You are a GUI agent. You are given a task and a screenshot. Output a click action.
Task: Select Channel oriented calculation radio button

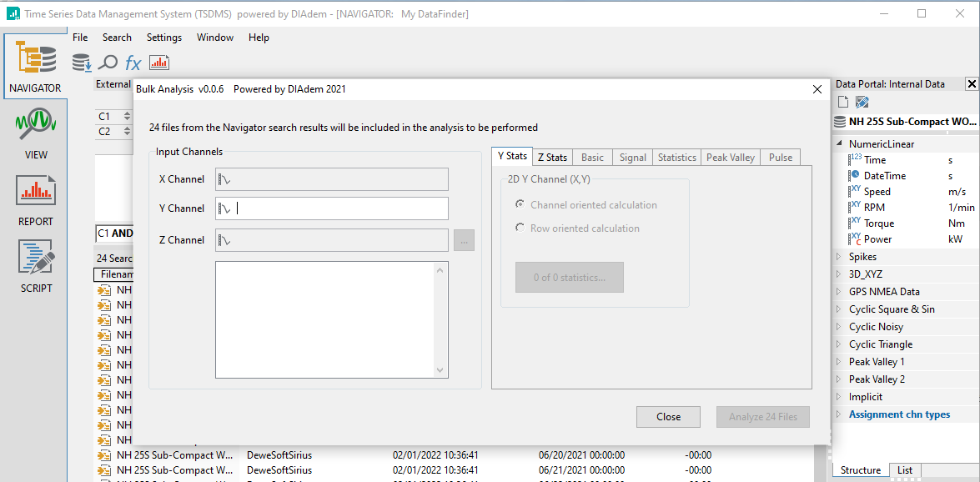520,205
